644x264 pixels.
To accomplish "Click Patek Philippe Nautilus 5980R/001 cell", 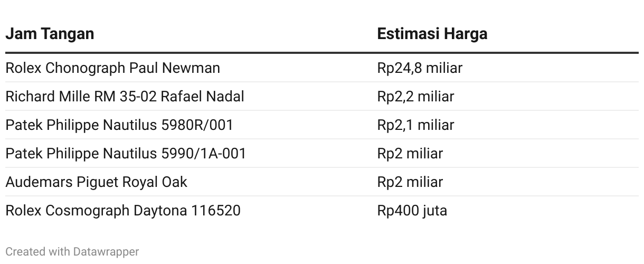I will (119, 125).
